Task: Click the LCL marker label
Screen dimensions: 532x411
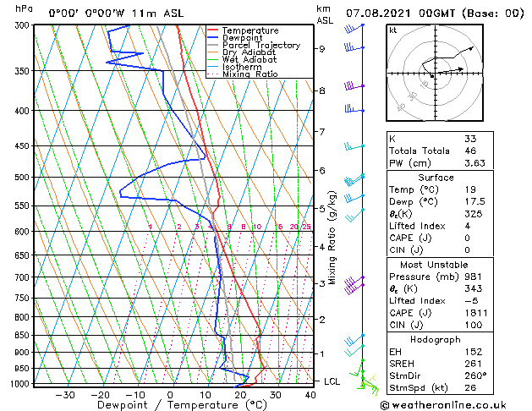Action: coord(332,381)
